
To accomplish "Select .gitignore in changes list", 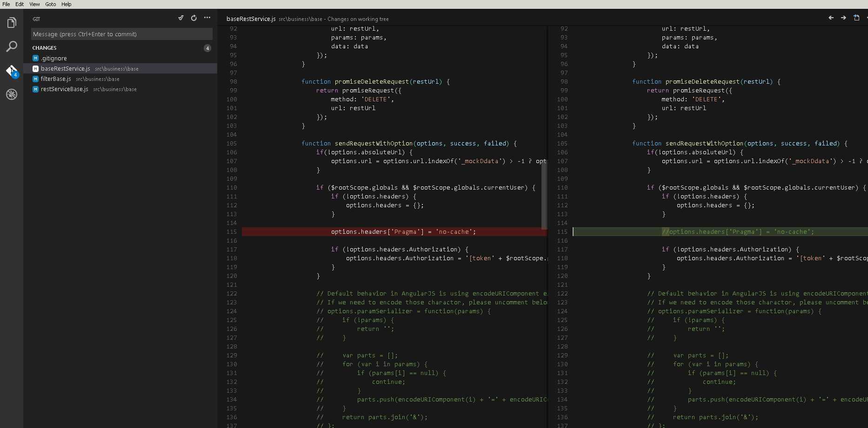I will click(120, 58).
